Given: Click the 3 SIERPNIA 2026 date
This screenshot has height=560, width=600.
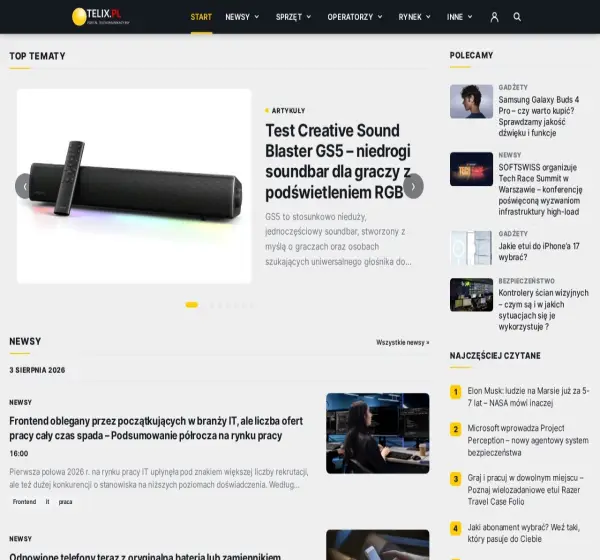Looking at the screenshot, I should pyautogui.click(x=37, y=370).
